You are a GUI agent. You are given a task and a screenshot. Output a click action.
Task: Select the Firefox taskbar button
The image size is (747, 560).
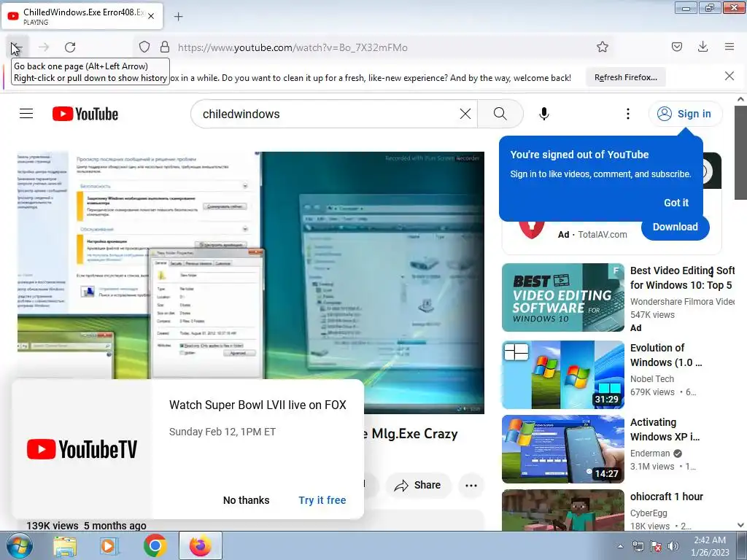point(201,545)
